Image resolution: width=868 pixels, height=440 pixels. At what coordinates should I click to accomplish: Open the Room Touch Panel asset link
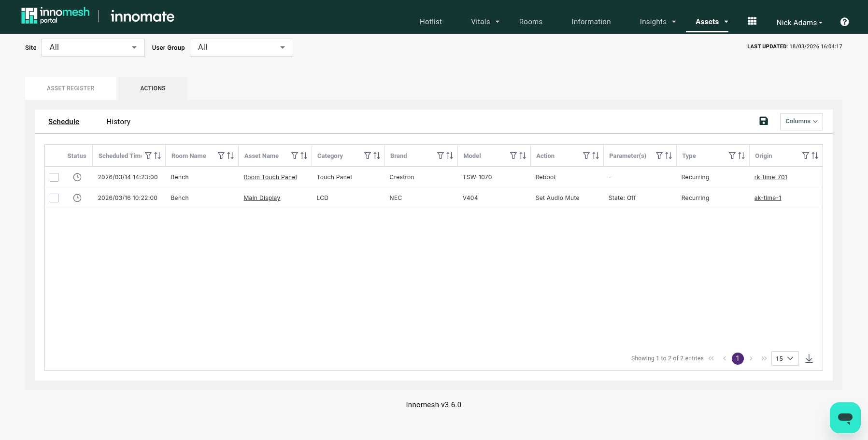tap(270, 177)
